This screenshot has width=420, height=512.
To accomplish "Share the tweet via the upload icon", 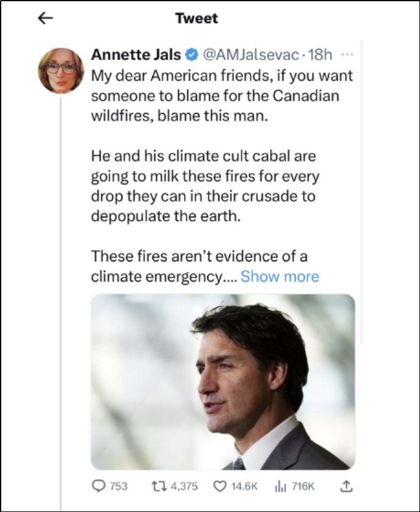I will 346,486.
